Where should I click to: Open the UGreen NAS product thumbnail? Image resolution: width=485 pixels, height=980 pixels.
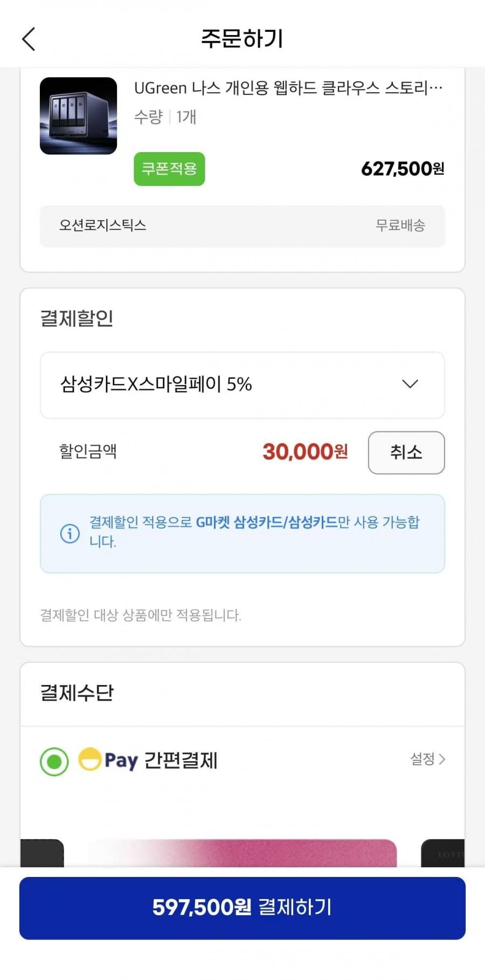click(78, 116)
